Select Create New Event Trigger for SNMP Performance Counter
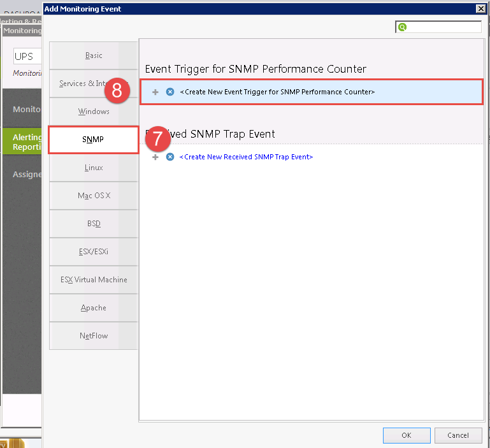Screen dimensions: 490x448 click(x=312, y=92)
